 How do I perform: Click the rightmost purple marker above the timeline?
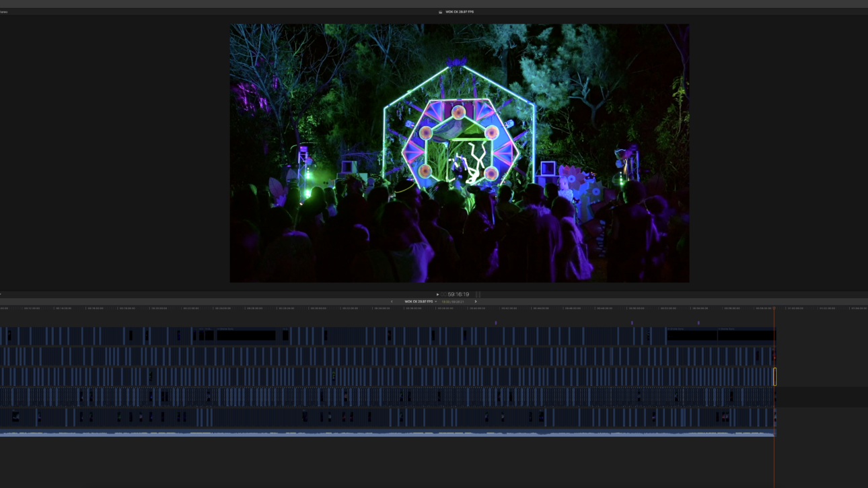(698, 323)
